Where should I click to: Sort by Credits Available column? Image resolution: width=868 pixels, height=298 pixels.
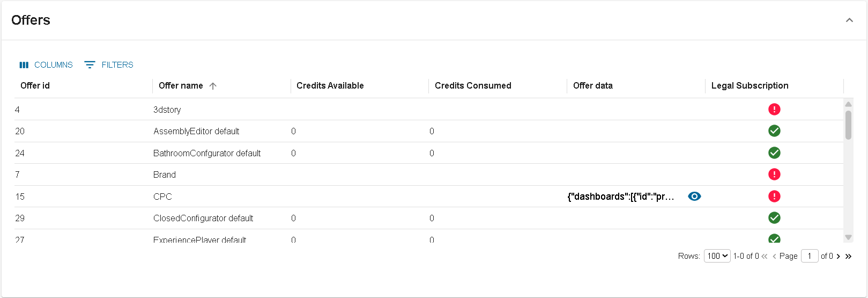point(330,86)
